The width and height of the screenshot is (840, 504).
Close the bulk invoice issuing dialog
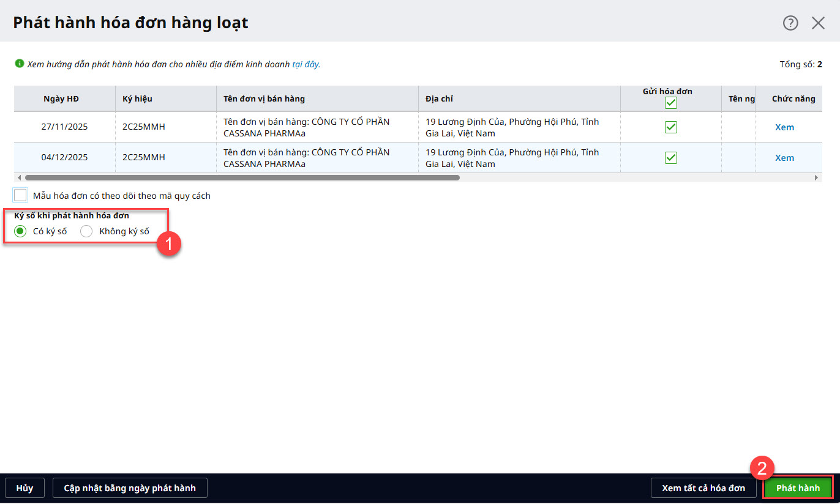[818, 23]
